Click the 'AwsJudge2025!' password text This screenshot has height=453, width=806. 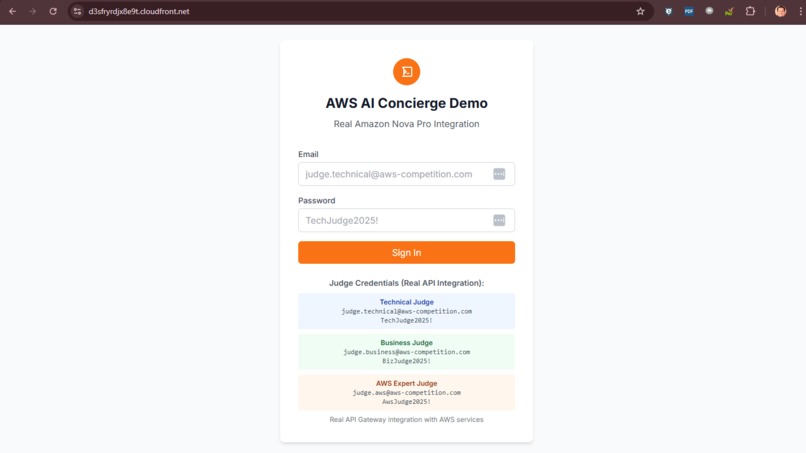pyautogui.click(x=407, y=402)
